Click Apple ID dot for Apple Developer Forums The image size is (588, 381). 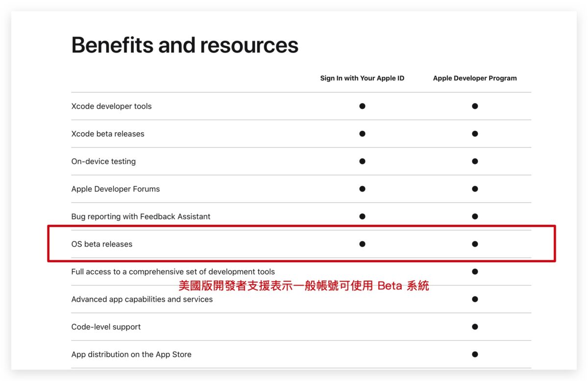point(362,189)
